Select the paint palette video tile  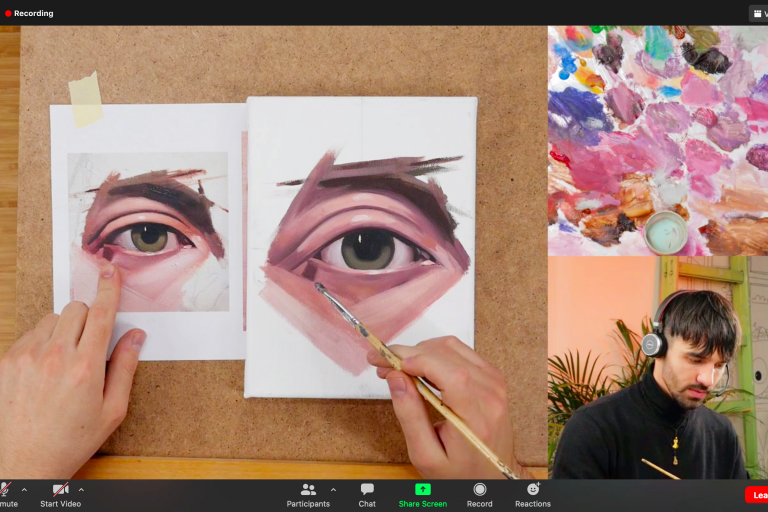[657, 140]
